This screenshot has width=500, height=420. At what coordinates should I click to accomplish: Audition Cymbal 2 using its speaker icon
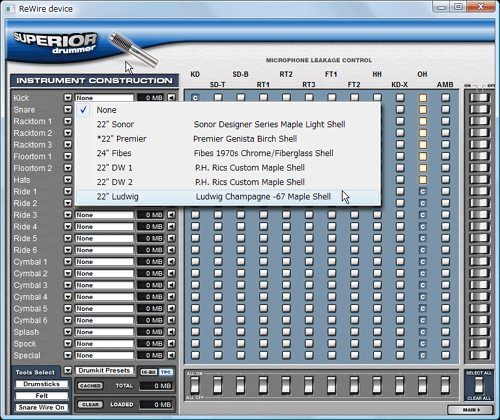(x=171, y=273)
